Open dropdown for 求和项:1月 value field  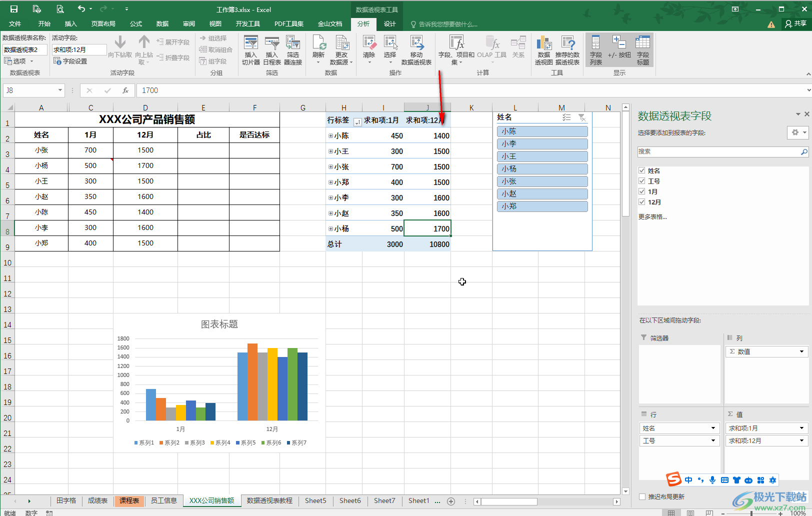click(801, 428)
